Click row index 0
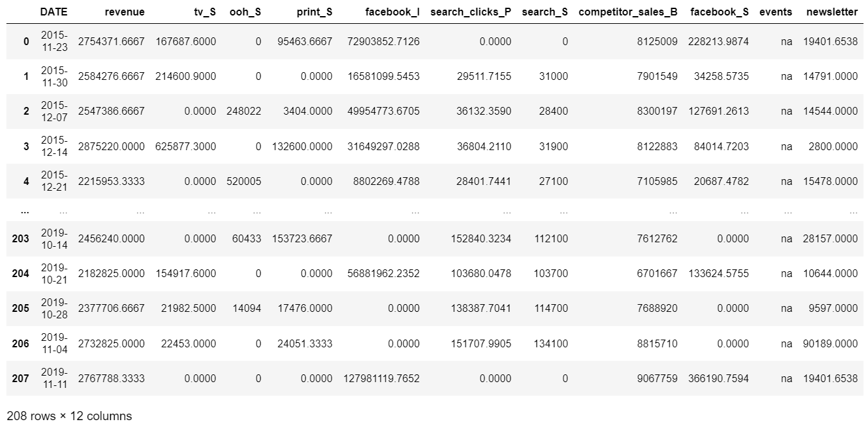Screen dimensions: 868x424 (x=26, y=41)
